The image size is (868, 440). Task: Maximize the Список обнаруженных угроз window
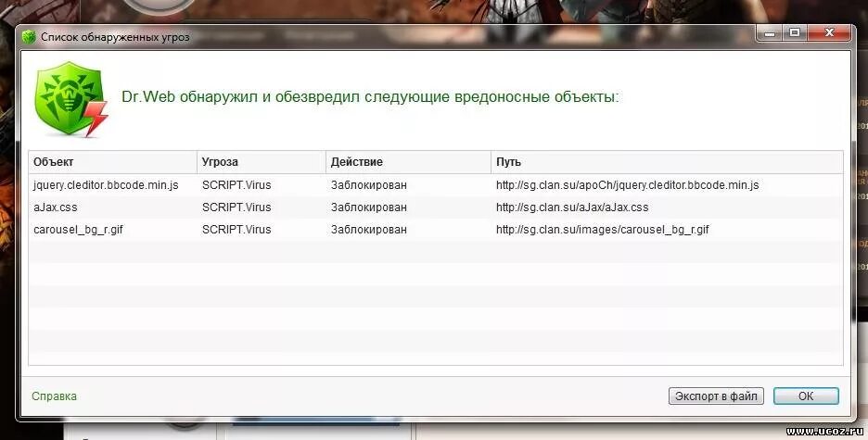[x=795, y=33]
